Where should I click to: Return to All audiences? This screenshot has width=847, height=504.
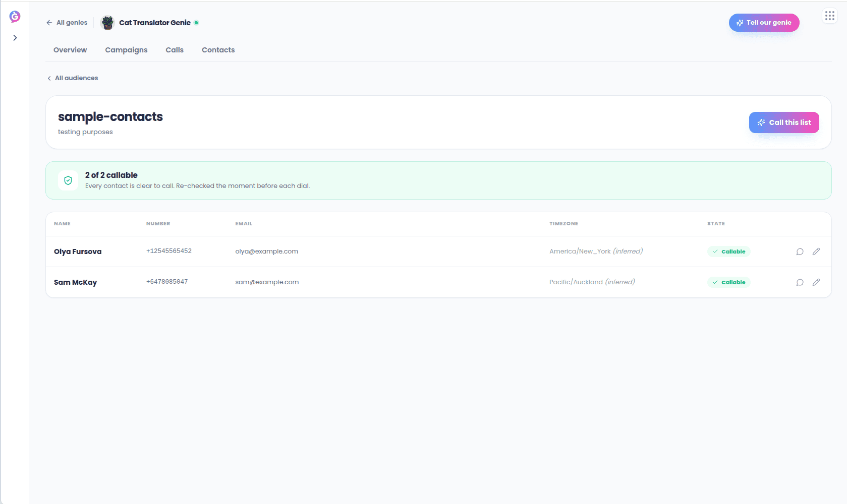pyautogui.click(x=73, y=78)
